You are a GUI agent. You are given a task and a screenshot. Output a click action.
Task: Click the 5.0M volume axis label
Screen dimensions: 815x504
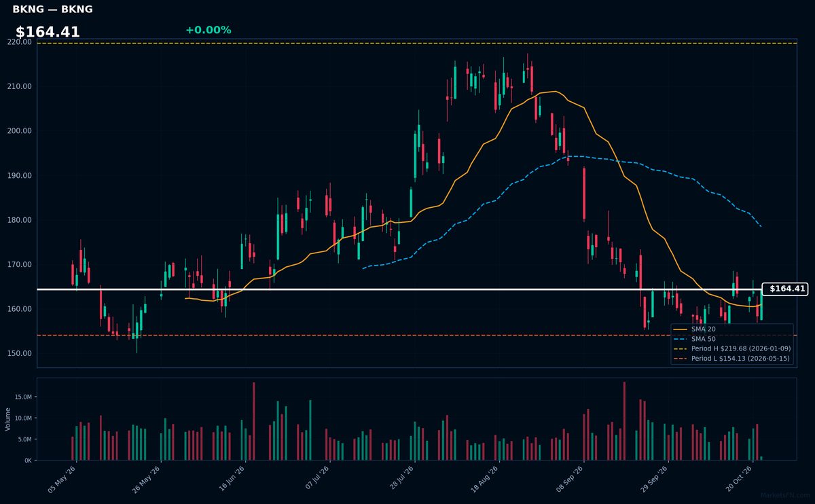tap(24, 439)
